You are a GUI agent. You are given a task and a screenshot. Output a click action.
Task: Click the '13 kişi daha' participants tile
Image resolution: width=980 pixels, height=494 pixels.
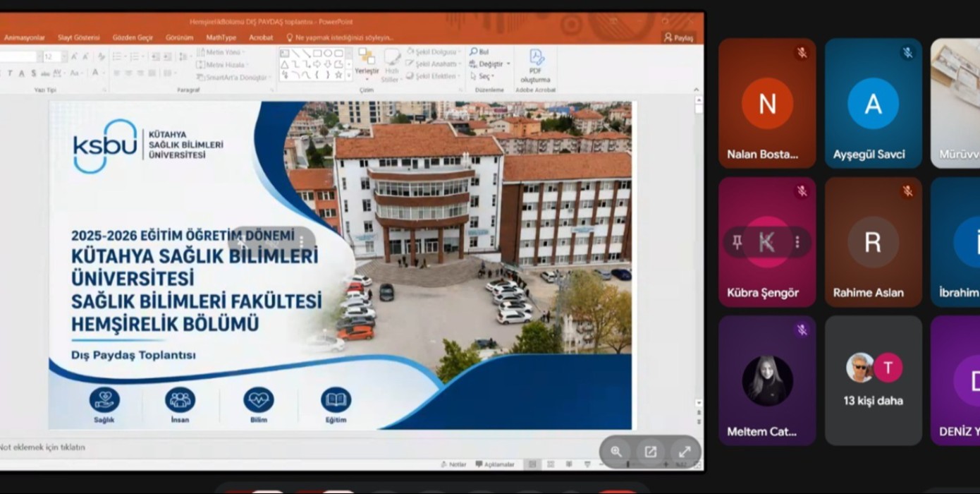(x=873, y=380)
